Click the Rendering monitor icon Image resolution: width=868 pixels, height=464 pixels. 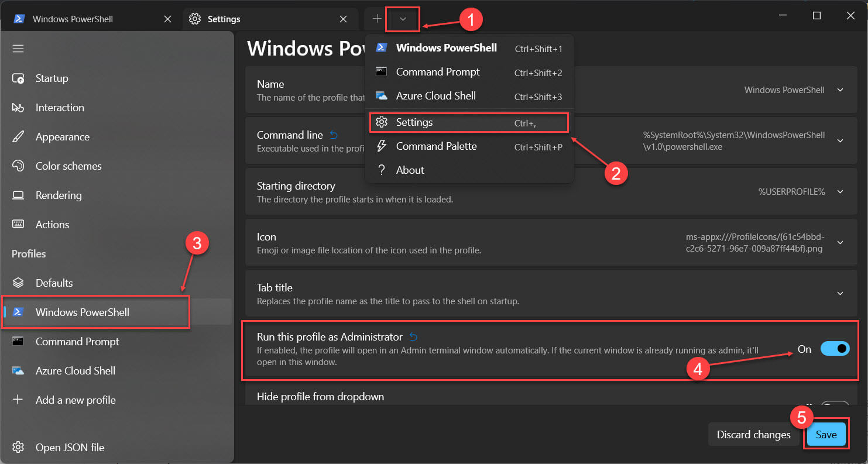18,195
